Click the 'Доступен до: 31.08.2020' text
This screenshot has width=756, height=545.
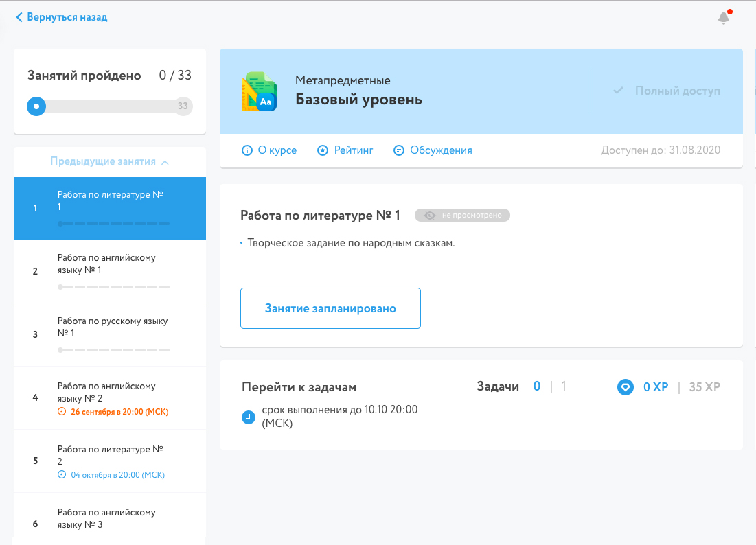point(661,150)
